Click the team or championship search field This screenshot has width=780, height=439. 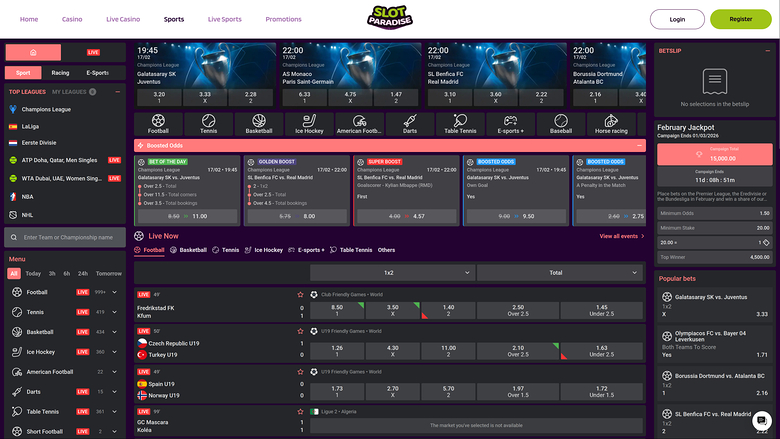(x=65, y=238)
